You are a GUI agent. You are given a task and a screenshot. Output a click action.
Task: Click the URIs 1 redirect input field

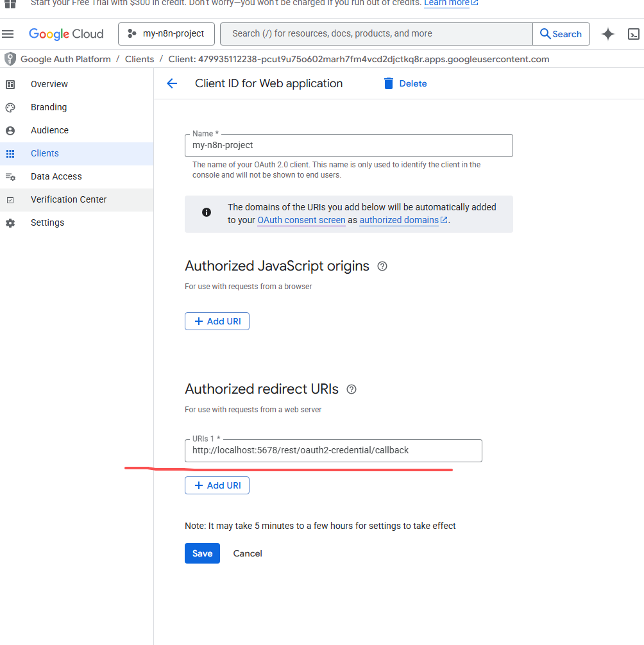point(333,451)
